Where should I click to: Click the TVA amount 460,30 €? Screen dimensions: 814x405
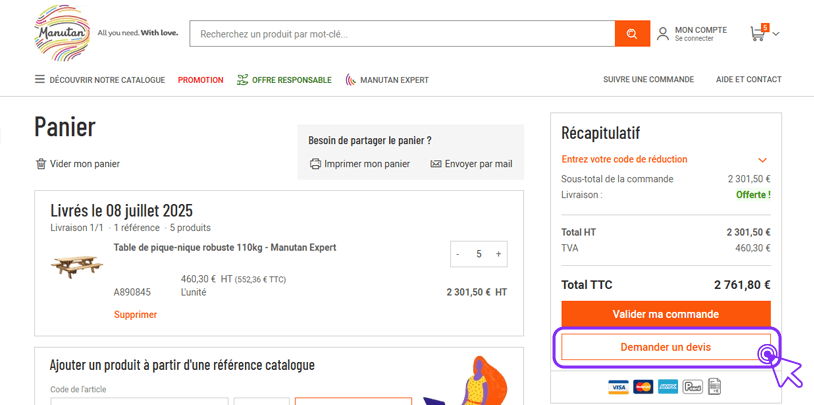pos(752,248)
